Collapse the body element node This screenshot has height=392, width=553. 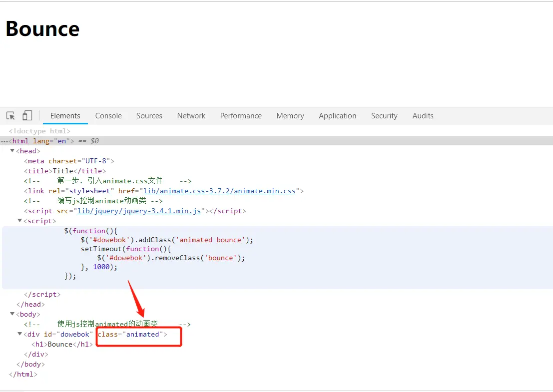(12, 314)
